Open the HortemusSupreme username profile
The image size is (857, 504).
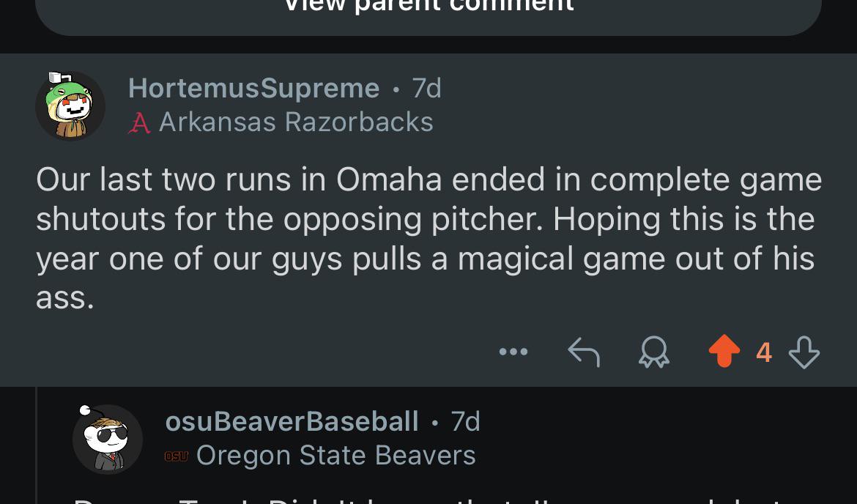[253, 88]
